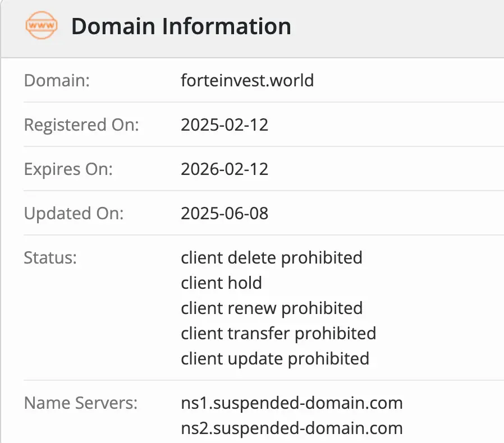Screen dimensions: 504x443
Task: Click the client update prohibited status
Action: coord(275,358)
